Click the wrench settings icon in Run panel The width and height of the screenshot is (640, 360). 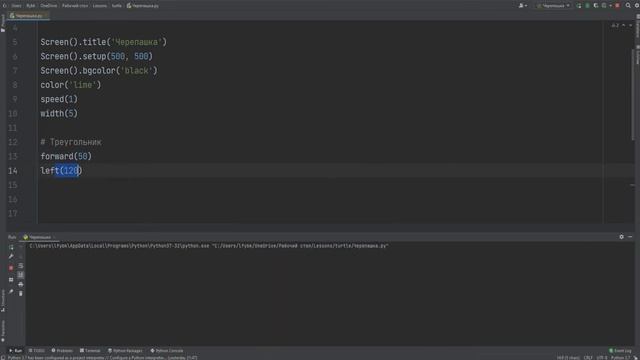11,256
